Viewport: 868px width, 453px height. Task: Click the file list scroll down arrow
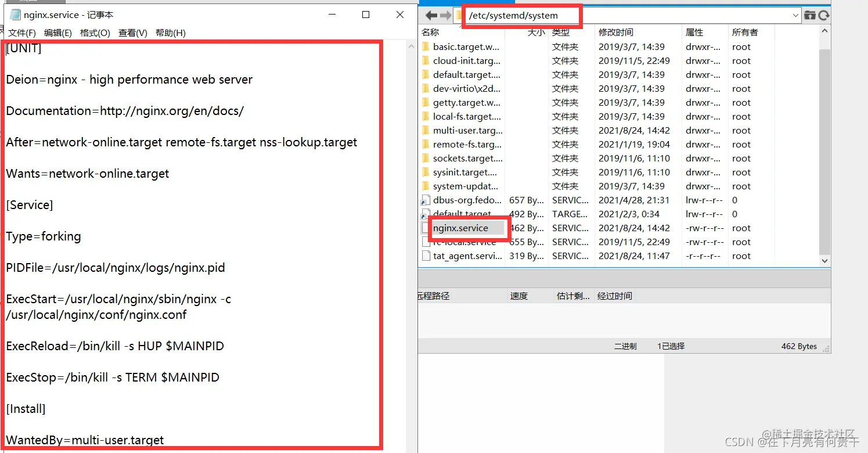(824, 261)
